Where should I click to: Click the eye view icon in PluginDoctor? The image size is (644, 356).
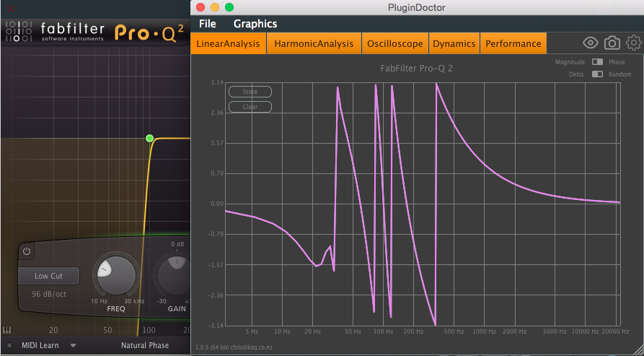[590, 43]
